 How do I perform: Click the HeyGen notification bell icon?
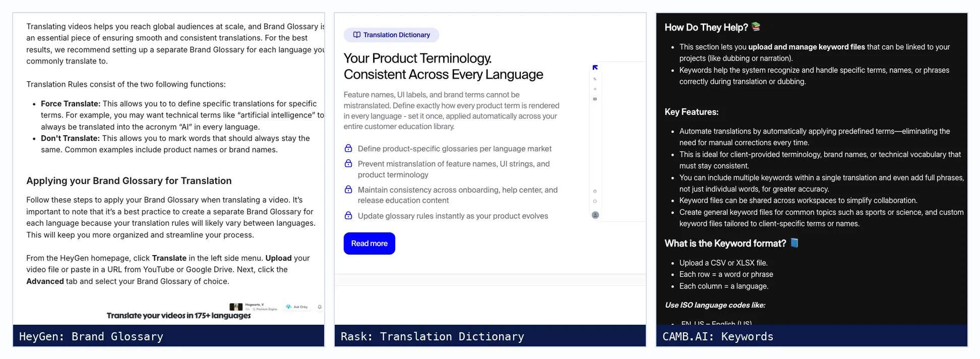pyautogui.click(x=320, y=307)
